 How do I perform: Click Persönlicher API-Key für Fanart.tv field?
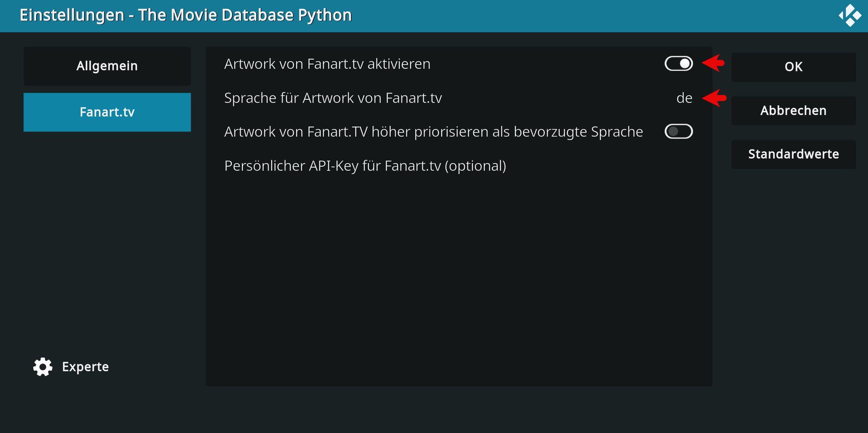pos(459,166)
